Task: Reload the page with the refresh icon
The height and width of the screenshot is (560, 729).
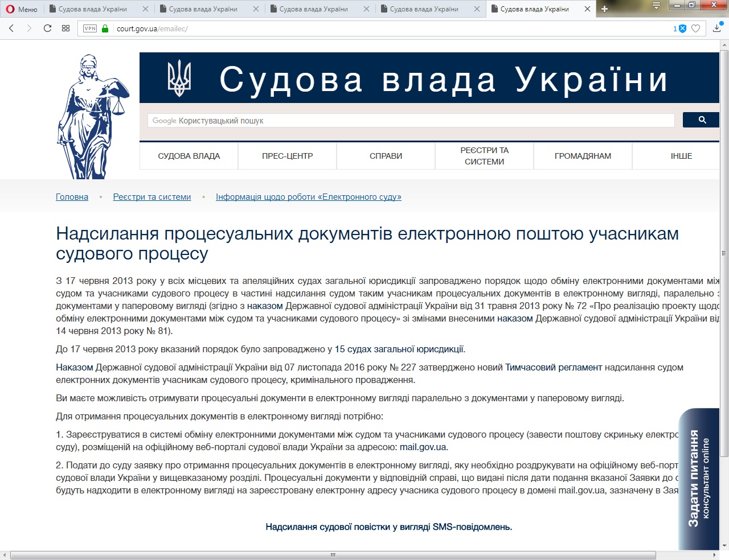Action: coord(48,28)
